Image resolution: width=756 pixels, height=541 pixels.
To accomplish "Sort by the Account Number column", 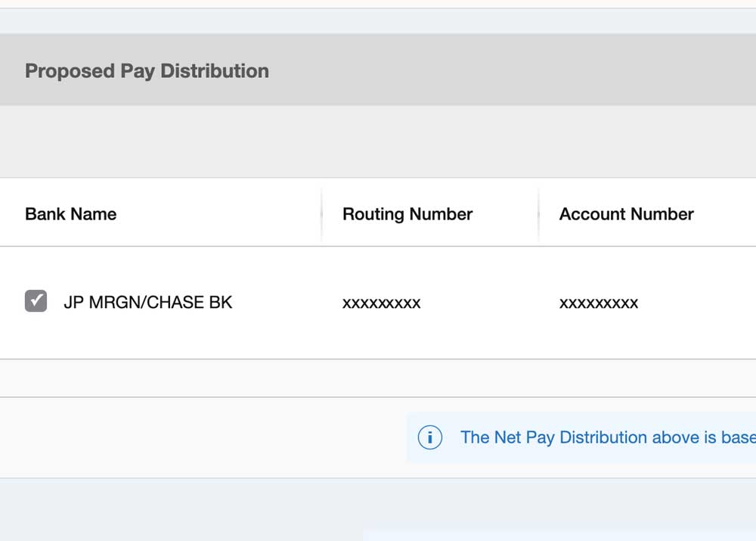I will pyautogui.click(x=626, y=214).
